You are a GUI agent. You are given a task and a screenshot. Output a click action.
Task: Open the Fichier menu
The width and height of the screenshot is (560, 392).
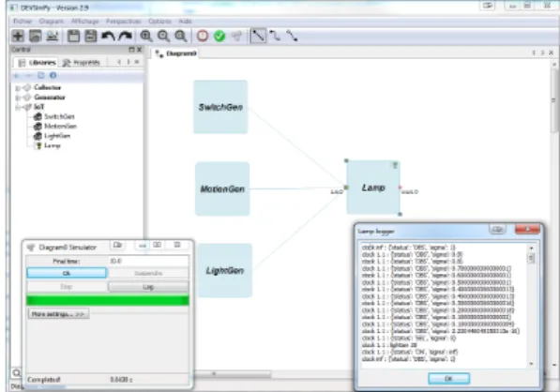[x=23, y=21]
